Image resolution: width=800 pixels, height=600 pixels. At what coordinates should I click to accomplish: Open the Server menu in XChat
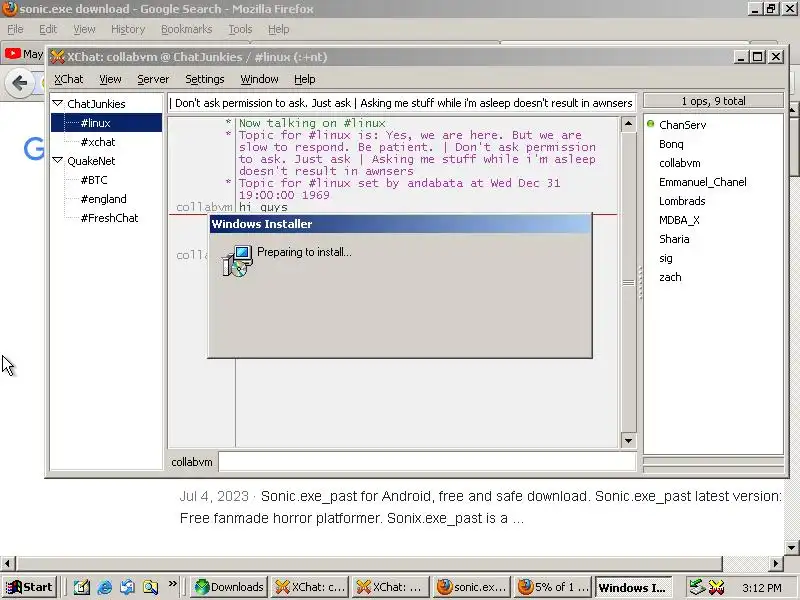pos(153,79)
